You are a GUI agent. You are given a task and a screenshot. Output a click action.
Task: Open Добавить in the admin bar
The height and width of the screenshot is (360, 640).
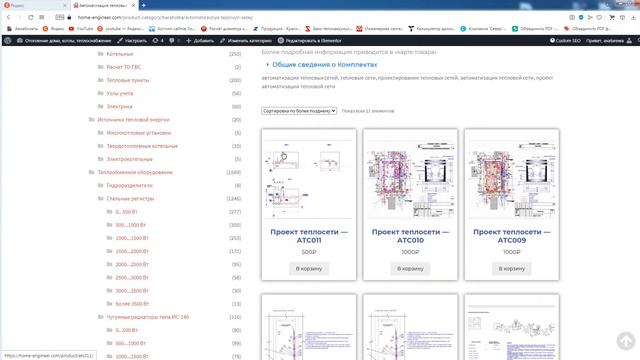[200, 41]
